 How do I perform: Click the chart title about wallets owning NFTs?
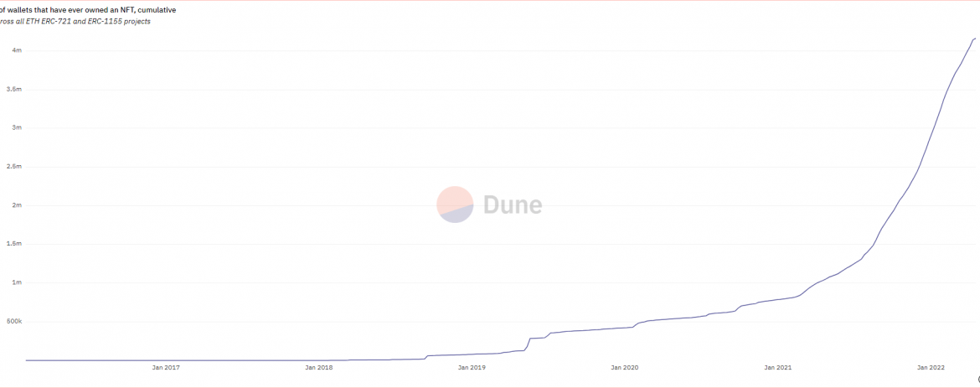click(87, 10)
